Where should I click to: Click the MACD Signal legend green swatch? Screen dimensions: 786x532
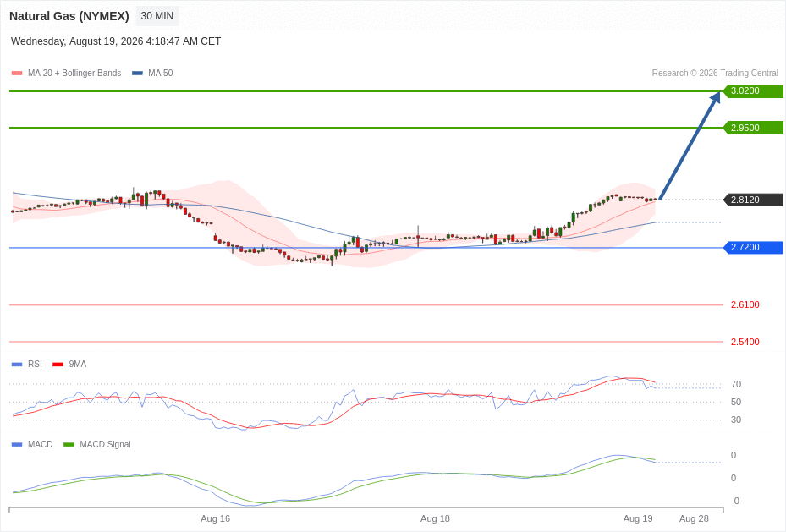69,444
